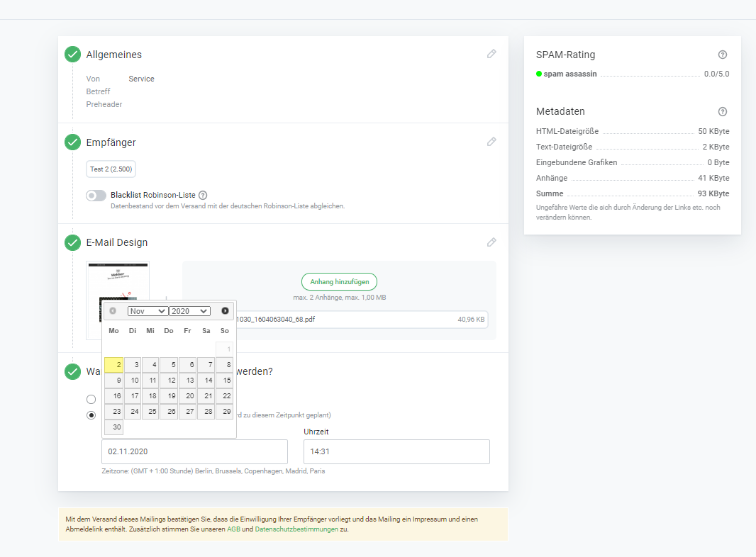Open the month dropdown showing Nov
The height and width of the screenshot is (557, 756).
click(x=148, y=311)
